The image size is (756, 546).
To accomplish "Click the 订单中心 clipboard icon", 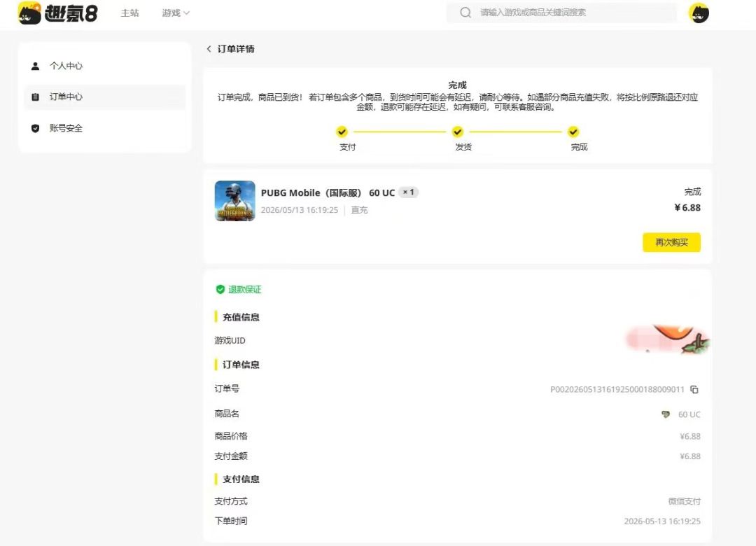I will click(x=35, y=97).
